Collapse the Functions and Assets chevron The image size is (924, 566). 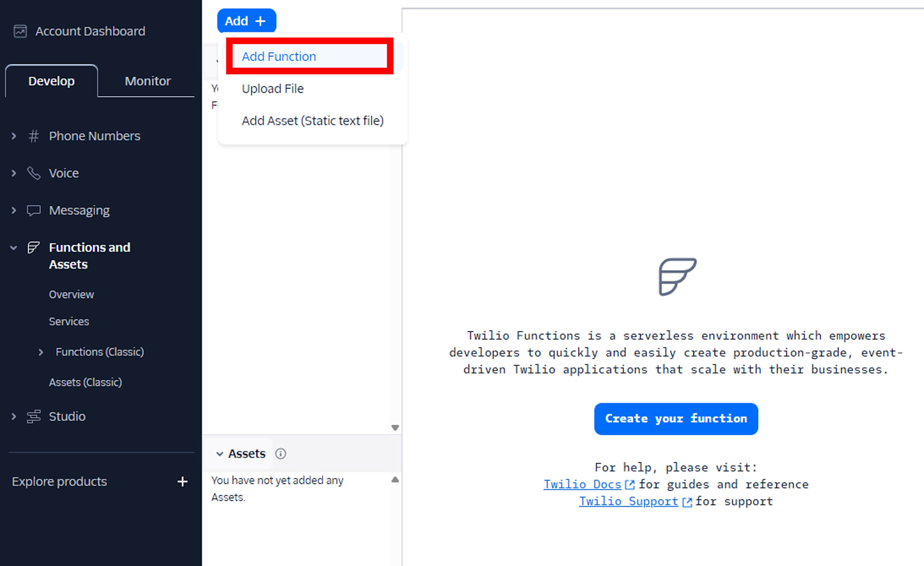tap(14, 248)
